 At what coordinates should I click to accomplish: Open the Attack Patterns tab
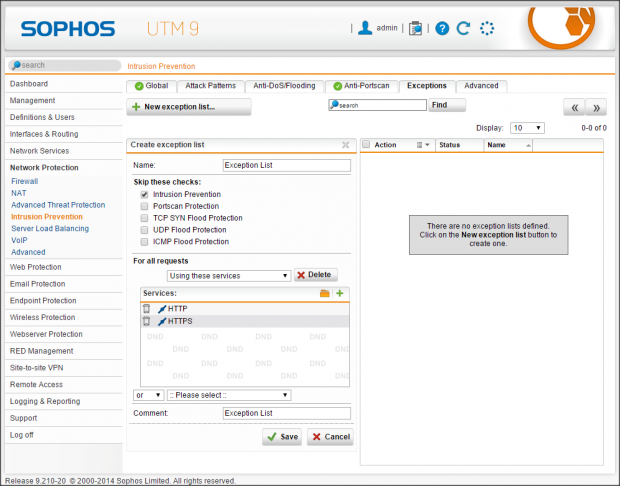[x=210, y=86]
